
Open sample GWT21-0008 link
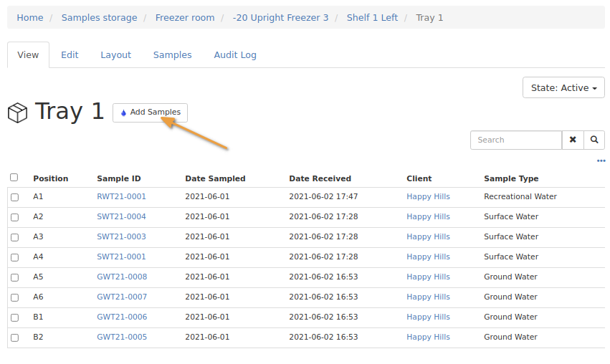pyautogui.click(x=122, y=277)
